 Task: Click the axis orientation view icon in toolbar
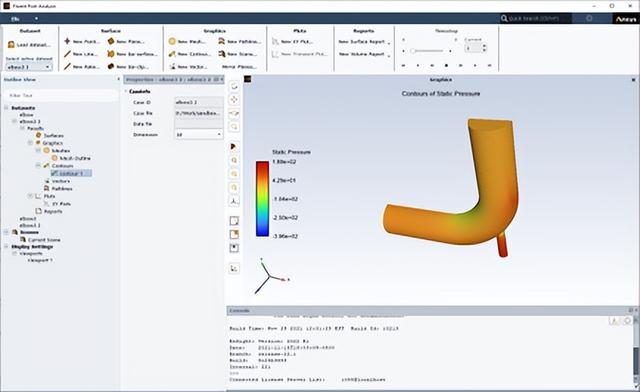234,201
